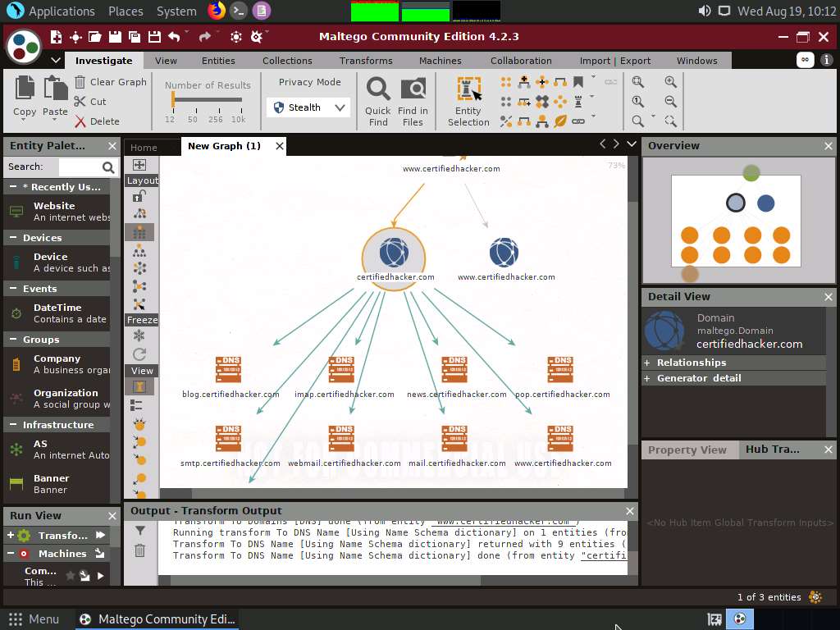Image resolution: width=840 pixels, height=630 pixels.
Task: Click the Zoom to Fit magnifier icon
Action: (x=637, y=82)
